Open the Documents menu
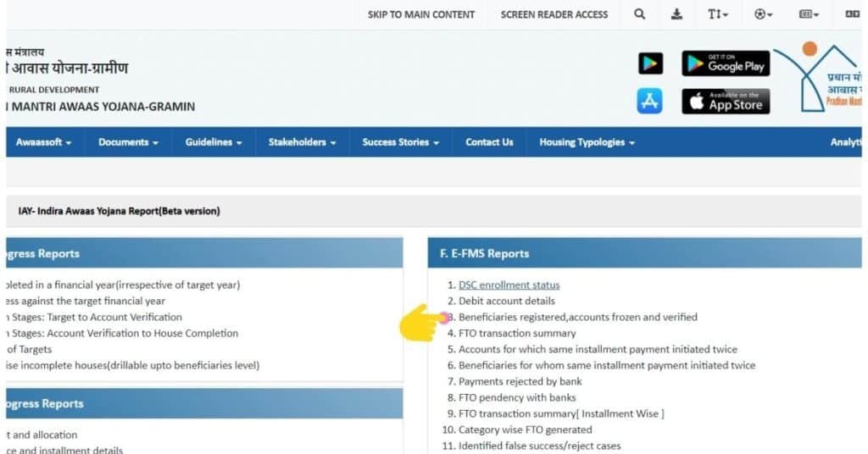 [129, 142]
